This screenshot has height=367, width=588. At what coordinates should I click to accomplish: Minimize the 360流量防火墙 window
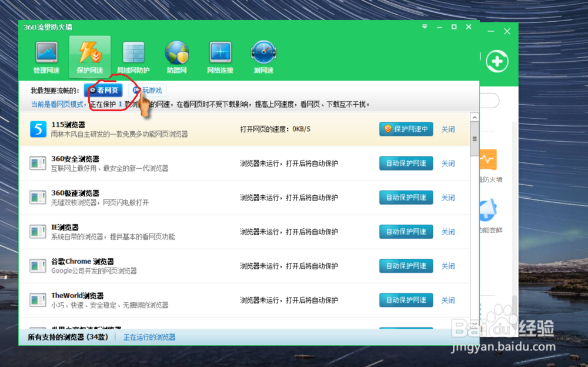439,27
